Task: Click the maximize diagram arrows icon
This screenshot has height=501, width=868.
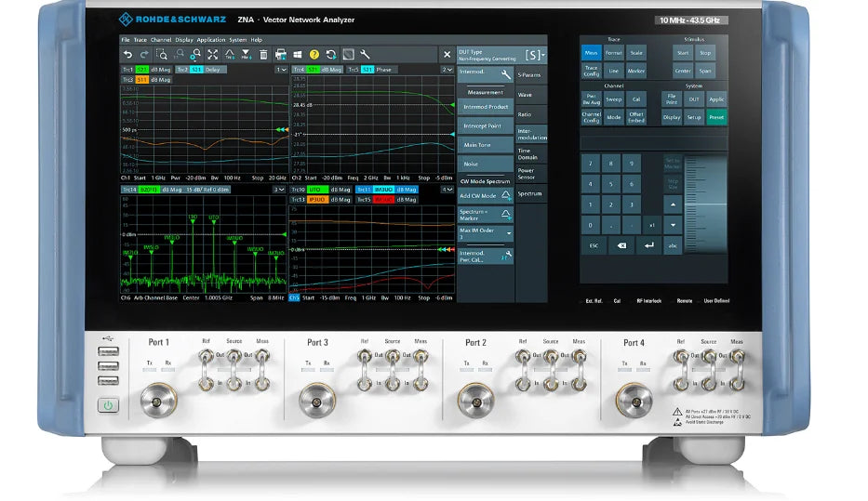Action: (x=212, y=54)
